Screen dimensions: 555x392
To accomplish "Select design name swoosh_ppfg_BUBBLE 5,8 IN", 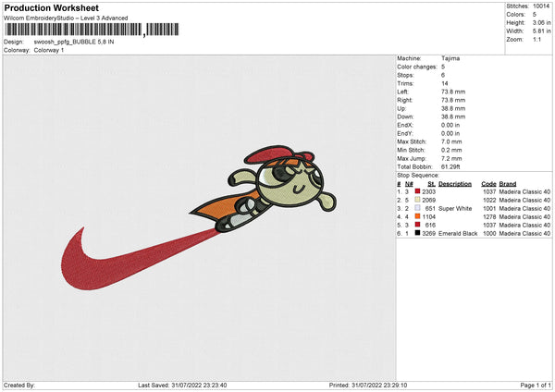I will [74, 42].
